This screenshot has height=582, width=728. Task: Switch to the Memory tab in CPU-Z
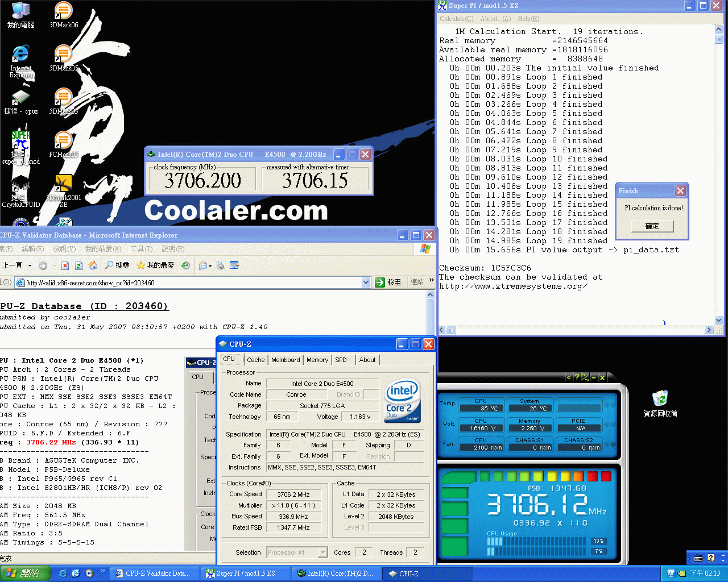point(317,360)
